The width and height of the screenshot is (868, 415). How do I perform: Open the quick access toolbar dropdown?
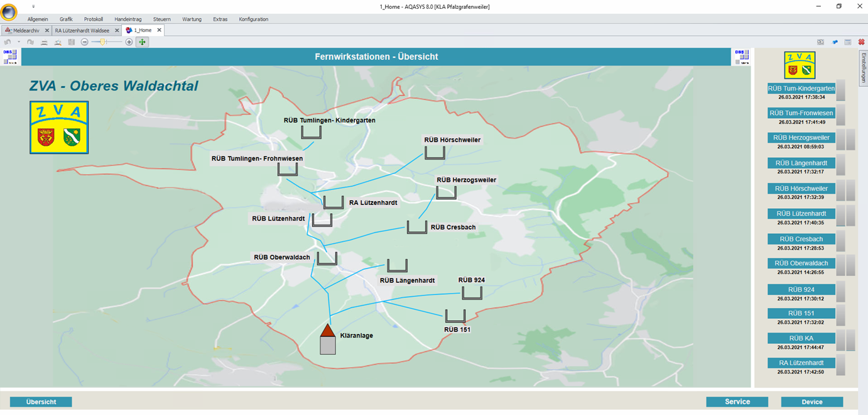pos(33,6)
